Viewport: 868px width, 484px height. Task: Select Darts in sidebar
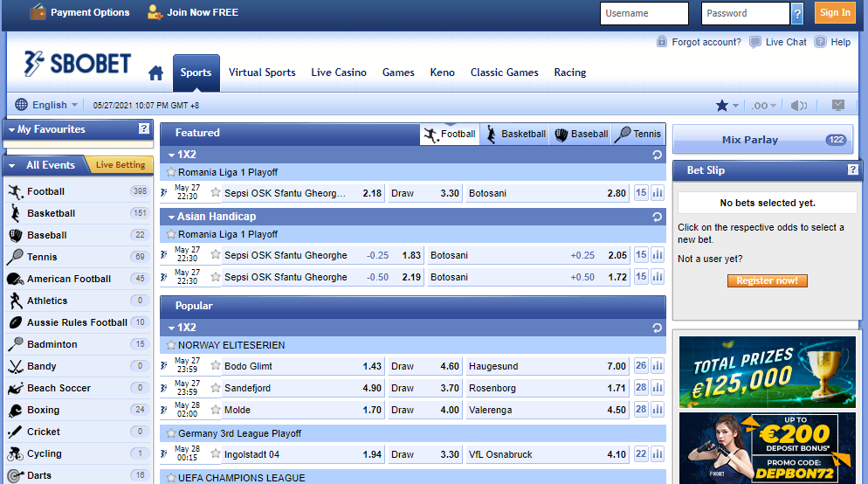click(x=78, y=475)
